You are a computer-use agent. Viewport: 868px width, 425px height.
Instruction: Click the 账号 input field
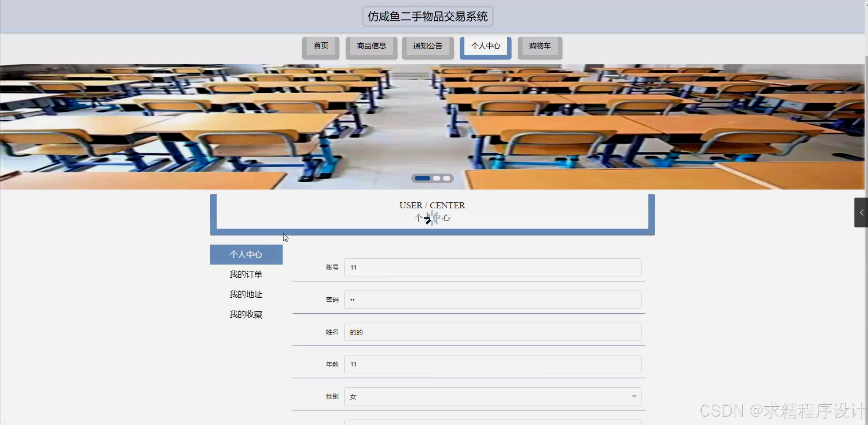pyautogui.click(x=492, y=267)
